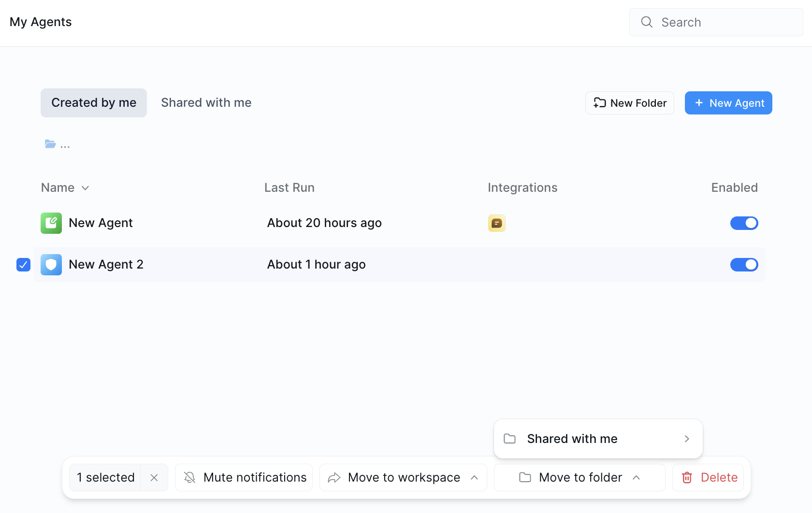Open the Name column sort chevron
The image size is (812, 513).
86,188
